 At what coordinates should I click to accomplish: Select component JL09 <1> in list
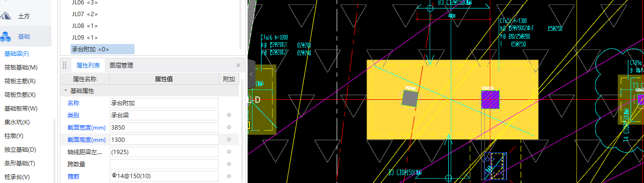(x=85, y=37)
